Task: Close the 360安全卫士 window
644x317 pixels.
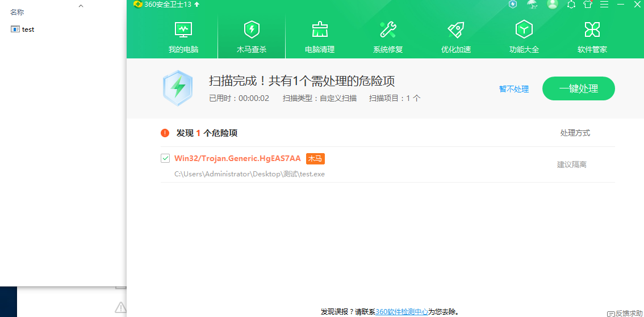Action: coord(637,4)
